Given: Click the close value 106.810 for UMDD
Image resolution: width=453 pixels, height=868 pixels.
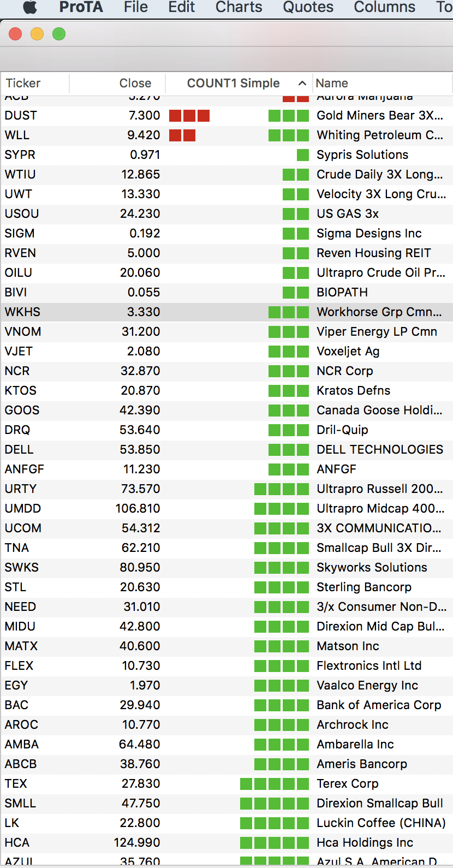Looking at the screenshot, I should coord(138,509).
